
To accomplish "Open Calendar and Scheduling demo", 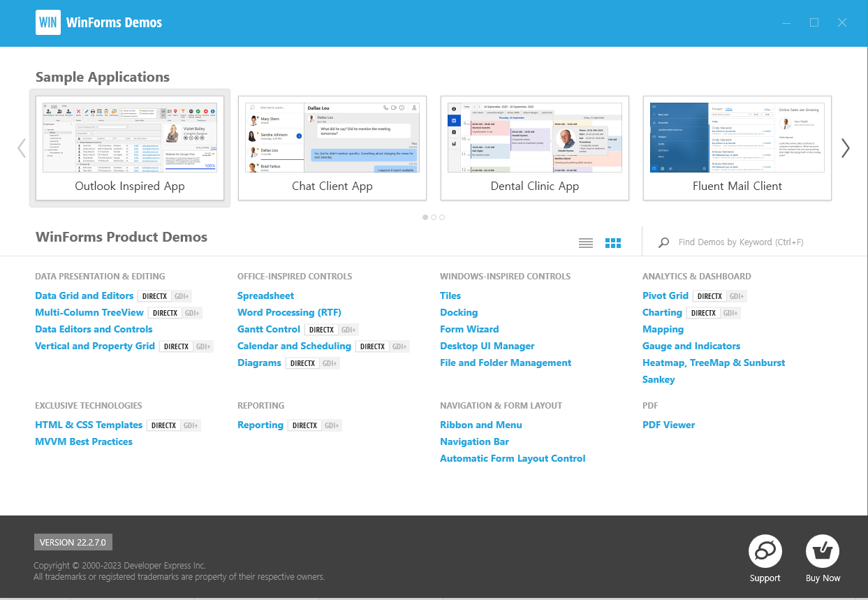I will pyautogui.click(x=294, y=346).
